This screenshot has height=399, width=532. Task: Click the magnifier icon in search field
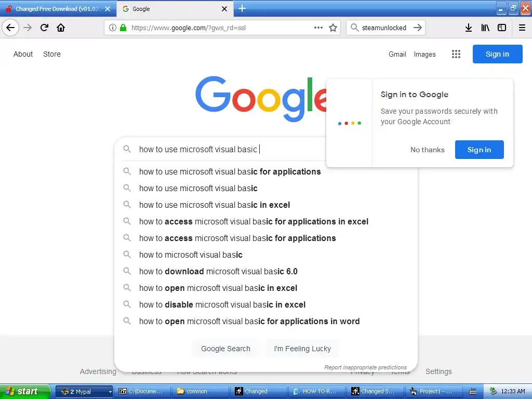click(127, 149)
